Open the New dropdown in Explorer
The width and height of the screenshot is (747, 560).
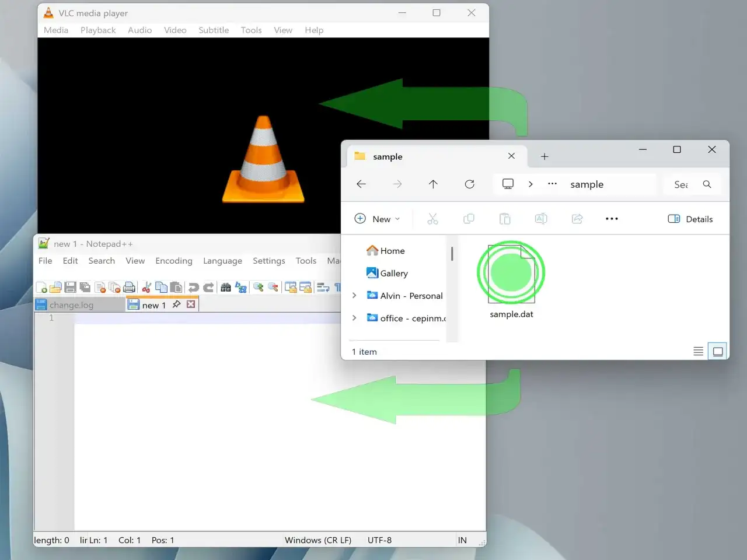pyautogui.click(x=378, y=219)
